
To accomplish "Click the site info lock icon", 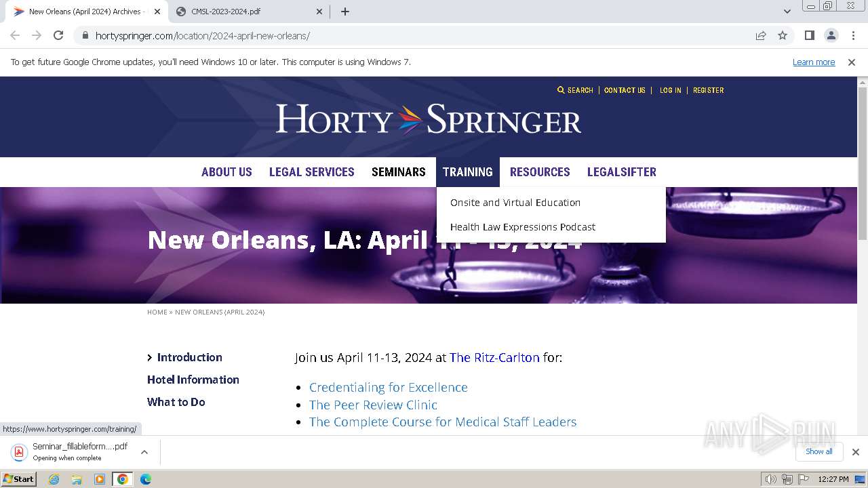I will coord(85,35).
